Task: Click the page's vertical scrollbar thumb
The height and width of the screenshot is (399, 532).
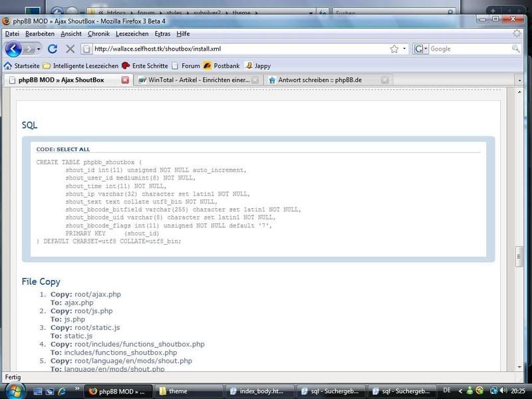Action: pos(519,257)
